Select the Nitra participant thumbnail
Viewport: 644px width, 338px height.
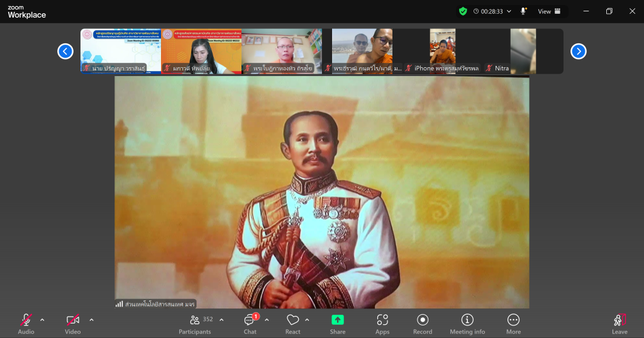523,52
